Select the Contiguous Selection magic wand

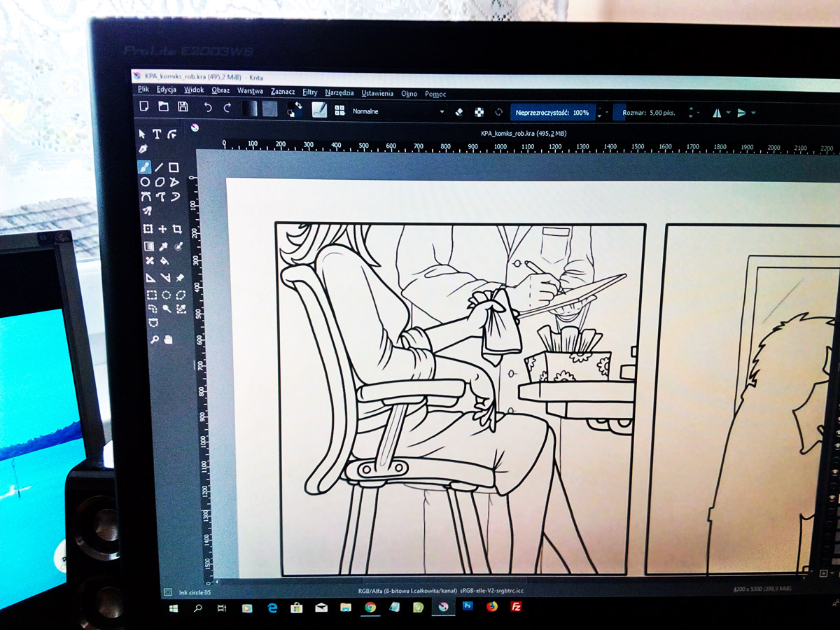(x=167, y=309)
